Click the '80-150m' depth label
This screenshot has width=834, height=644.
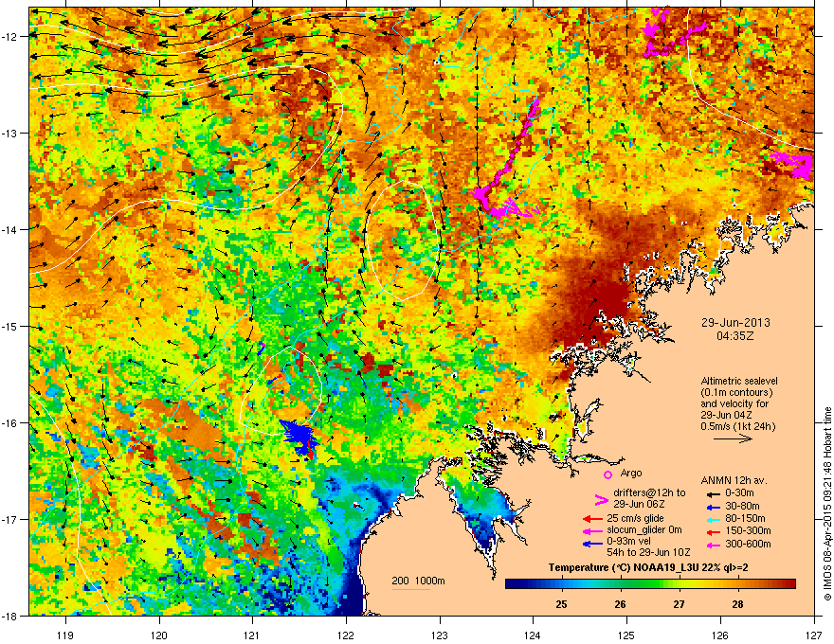point(745,519)
